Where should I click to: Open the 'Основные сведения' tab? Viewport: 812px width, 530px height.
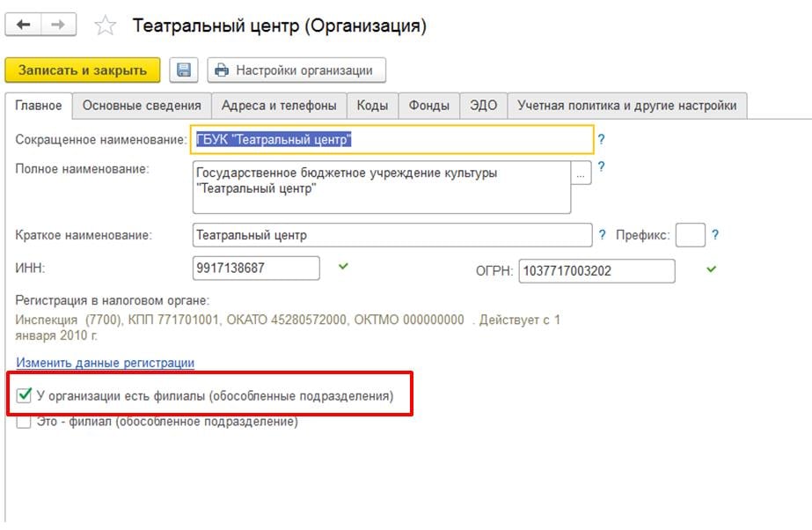click(x=142, y=106)
